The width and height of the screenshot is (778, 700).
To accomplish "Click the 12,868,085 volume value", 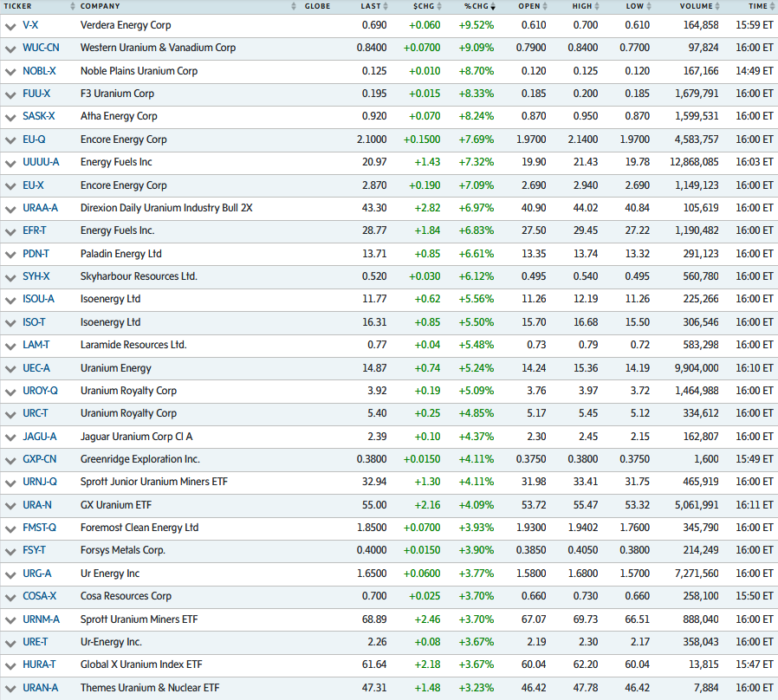I will point(694,162).
